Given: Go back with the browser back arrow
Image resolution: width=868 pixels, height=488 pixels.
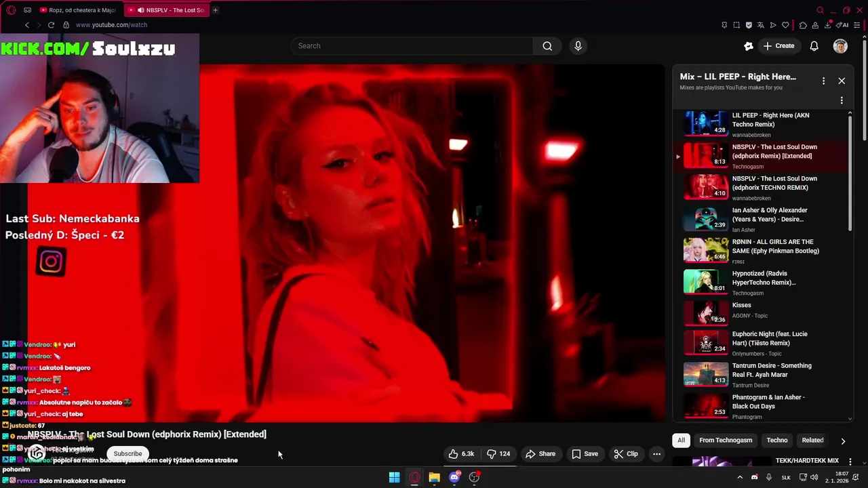Looking at the screenshot, I should tap(27, 25).
